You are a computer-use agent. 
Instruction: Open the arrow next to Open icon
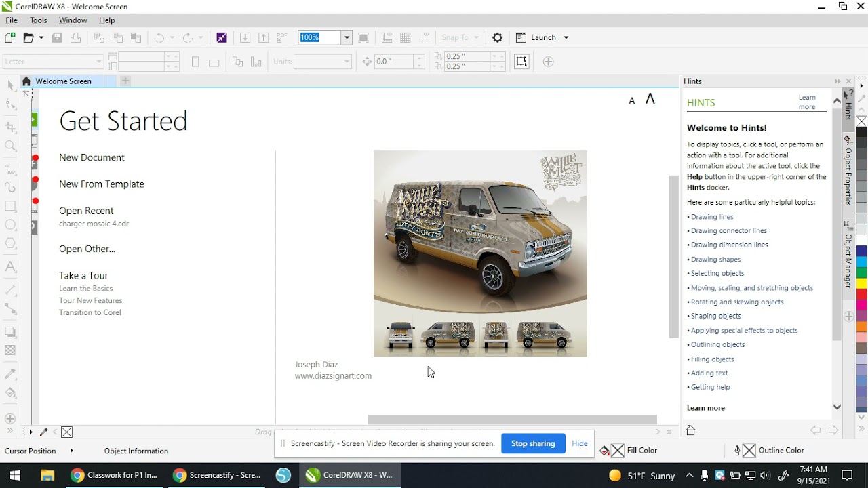pos(41,37)
